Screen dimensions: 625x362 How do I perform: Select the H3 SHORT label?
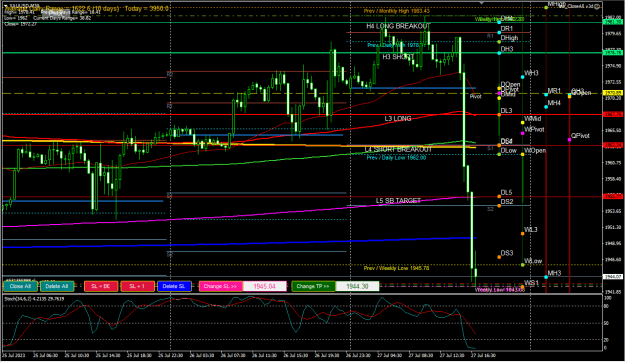(398, 57)
